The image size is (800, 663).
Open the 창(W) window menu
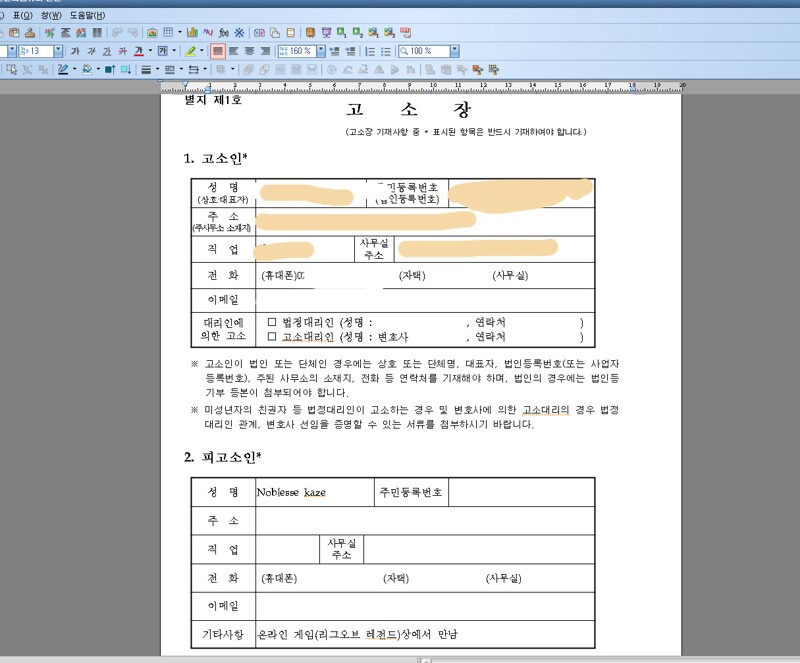[x=51, y=15]
